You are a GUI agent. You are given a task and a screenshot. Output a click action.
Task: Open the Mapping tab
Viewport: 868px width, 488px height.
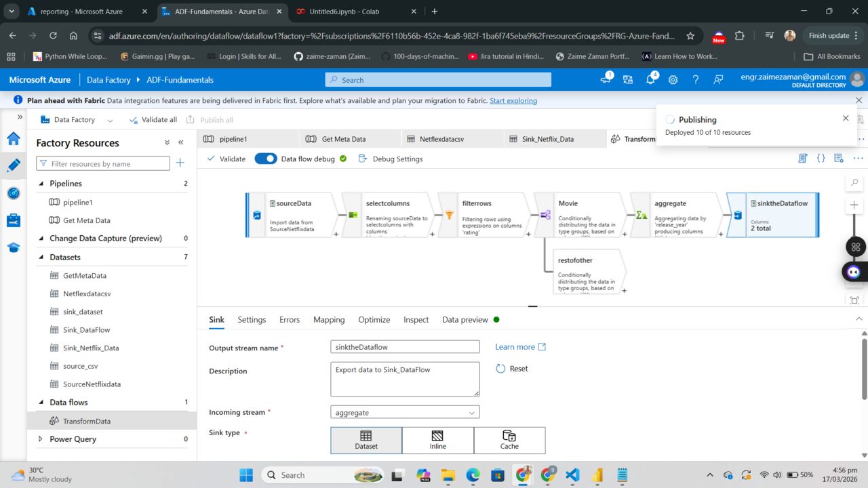point(329,320)
